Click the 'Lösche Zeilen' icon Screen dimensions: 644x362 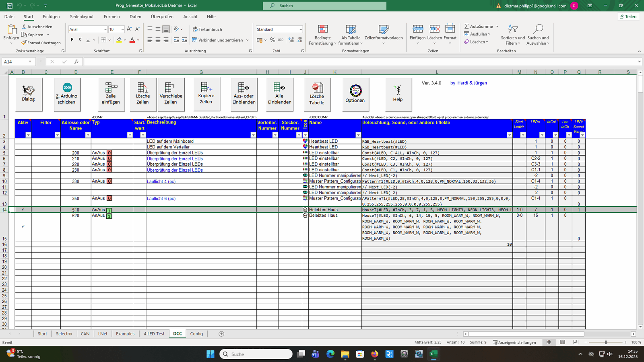coord(142,88)
